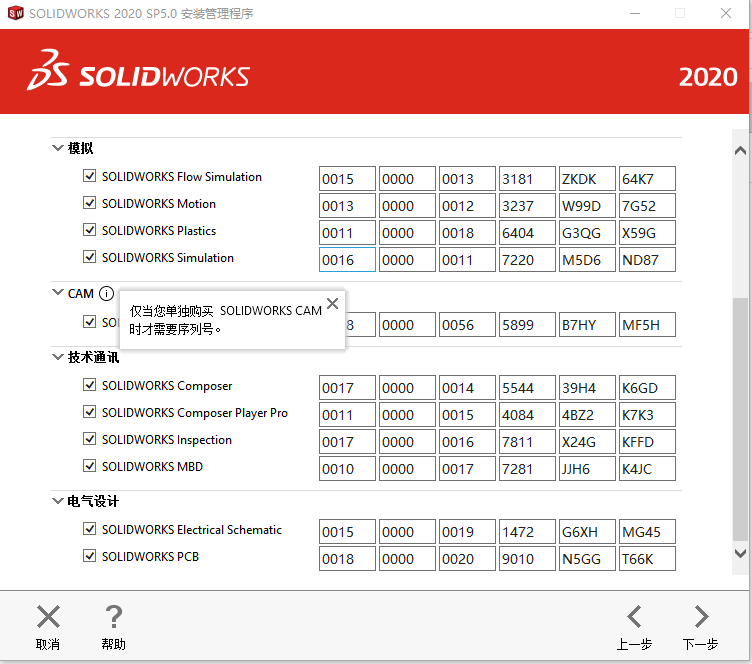Click Inspection serial field KFFD

[647, 442]
